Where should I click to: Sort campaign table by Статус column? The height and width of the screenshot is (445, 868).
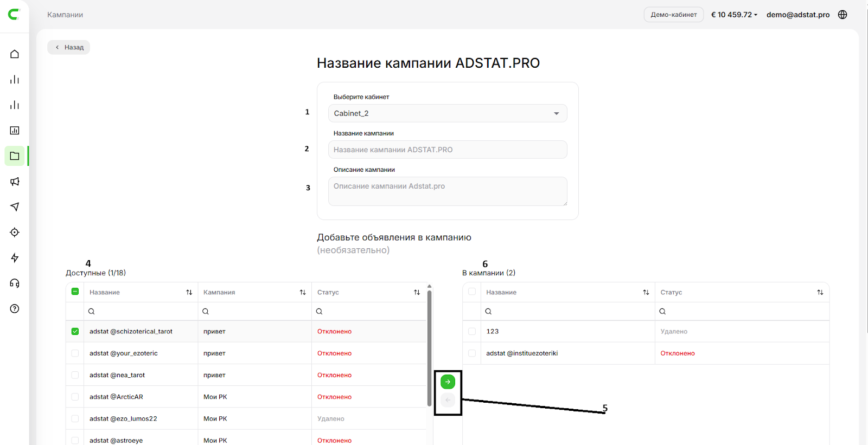click(x=820, y=292)
